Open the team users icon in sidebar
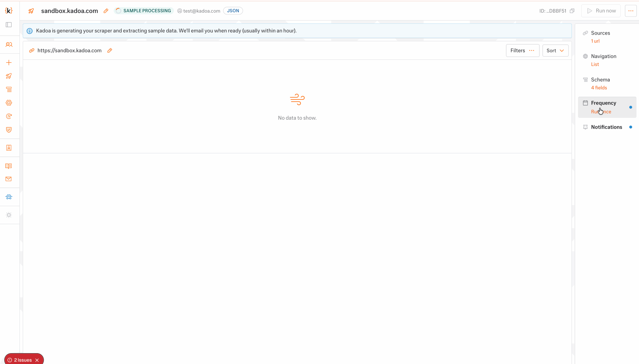This screenshot has width=639, height=364. [x=9, y=45]
